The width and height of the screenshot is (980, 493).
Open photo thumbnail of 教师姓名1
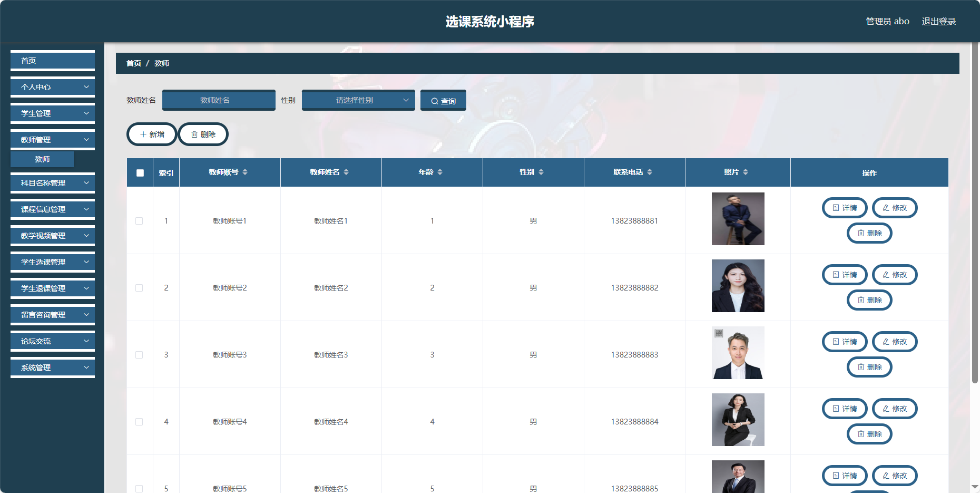(x=738, y=219)
